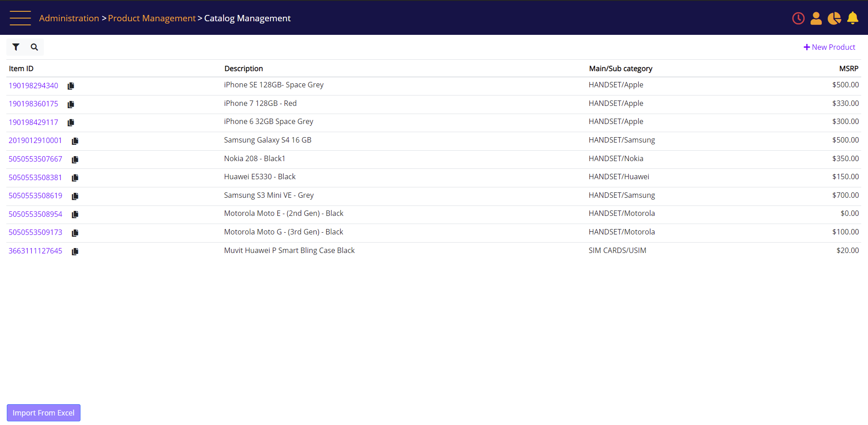The height and width of the screenshot is (425, 868).
Task: Select 'Huawei E5330 - Black' description
Action: (260, 177)
